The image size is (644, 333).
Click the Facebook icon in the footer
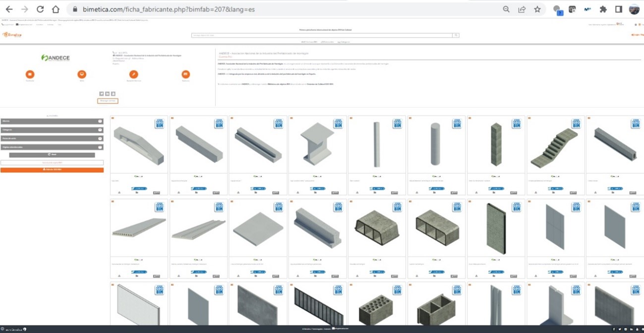tap(615, 329)
